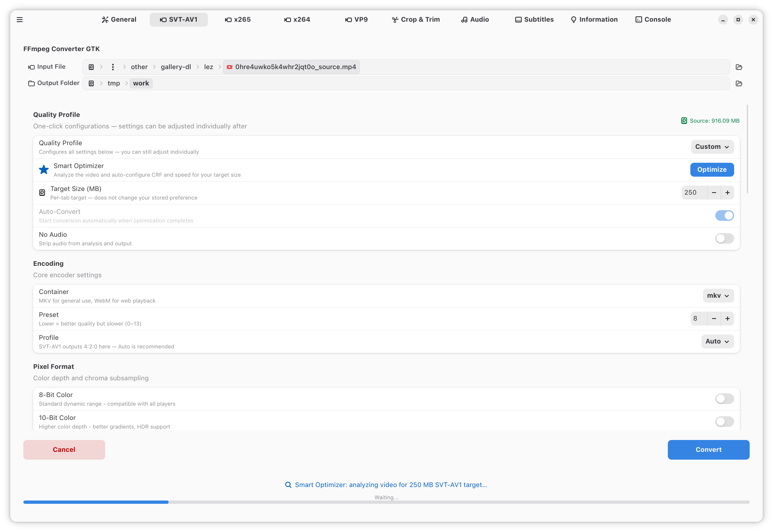
Task: Turn on 10-Bit Color switch
Action: click(x=725, y=422)
